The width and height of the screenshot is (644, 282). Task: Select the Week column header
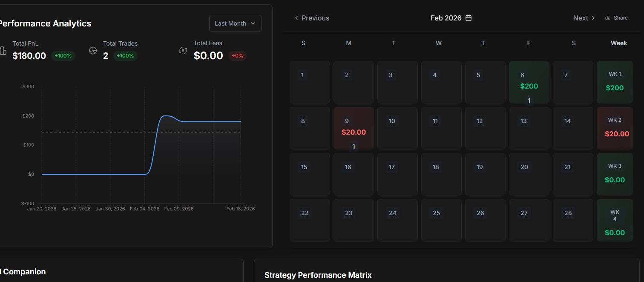coord(619,43)
